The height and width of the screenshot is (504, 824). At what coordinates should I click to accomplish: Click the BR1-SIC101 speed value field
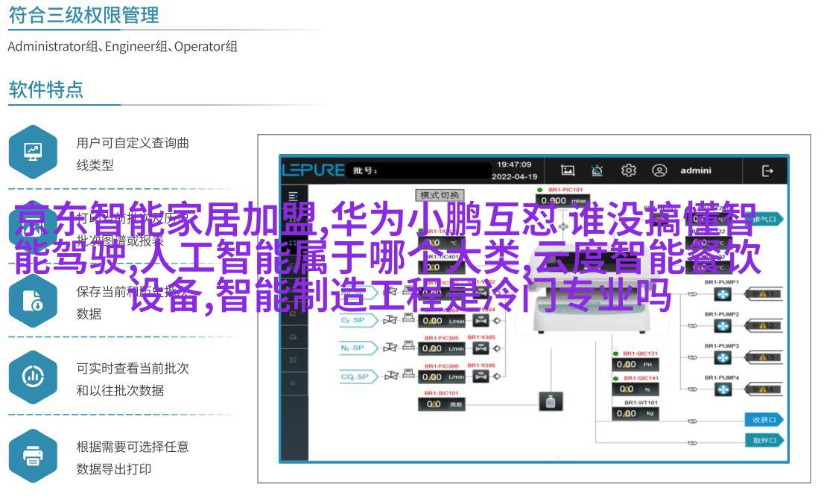tap(442, 404)
